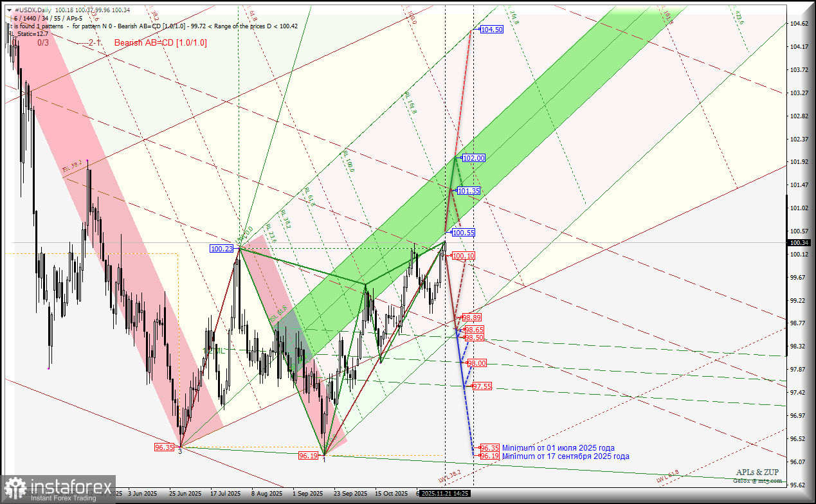This screenshot has height=504, width=816.
Task: Click the 103.72 price axis value
Action: pyautogui.click(x=799, y=70)
